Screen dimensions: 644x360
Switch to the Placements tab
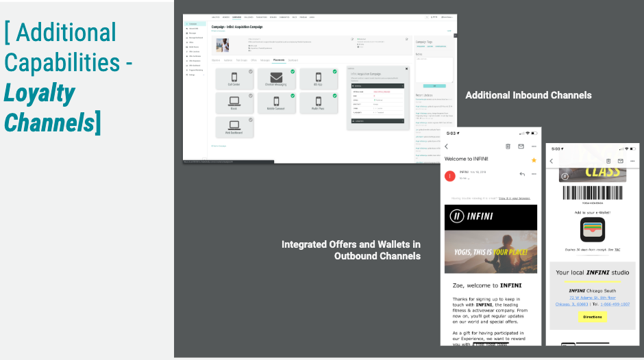coord(279,60)
